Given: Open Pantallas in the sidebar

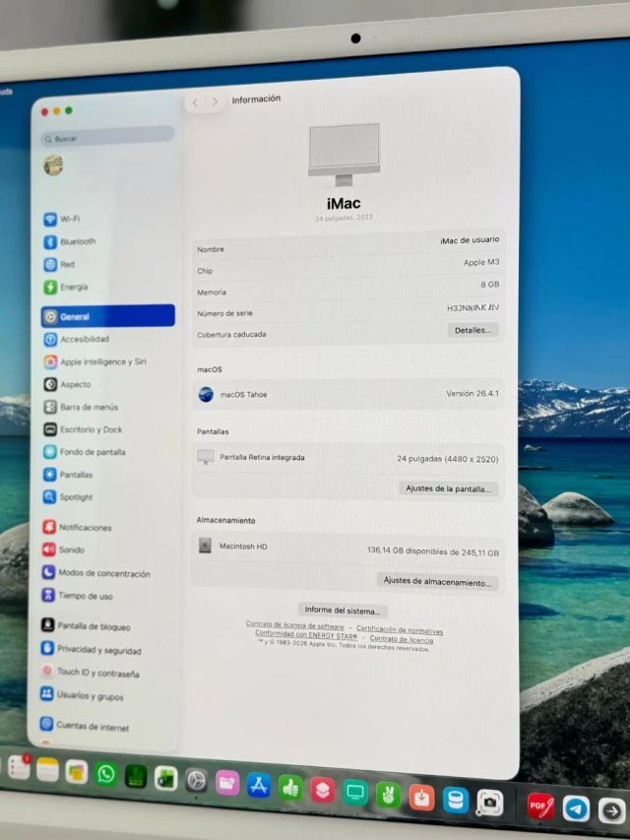Looking at the screenshot, I should (x=68, y=475).
